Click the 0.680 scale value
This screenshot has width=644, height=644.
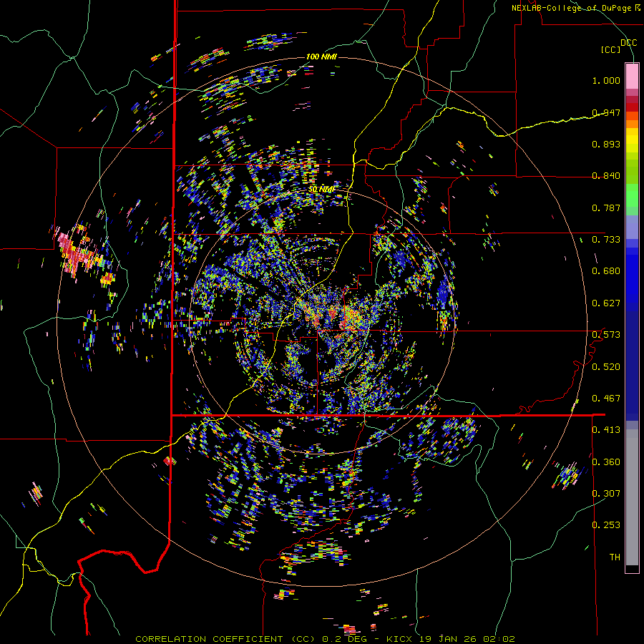(x=606, y=271)
